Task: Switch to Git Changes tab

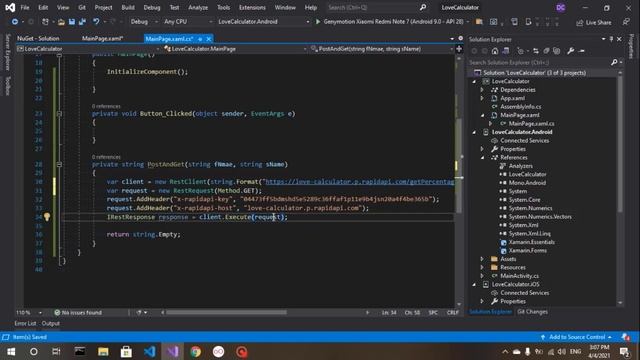Action: tap(532, 312)
